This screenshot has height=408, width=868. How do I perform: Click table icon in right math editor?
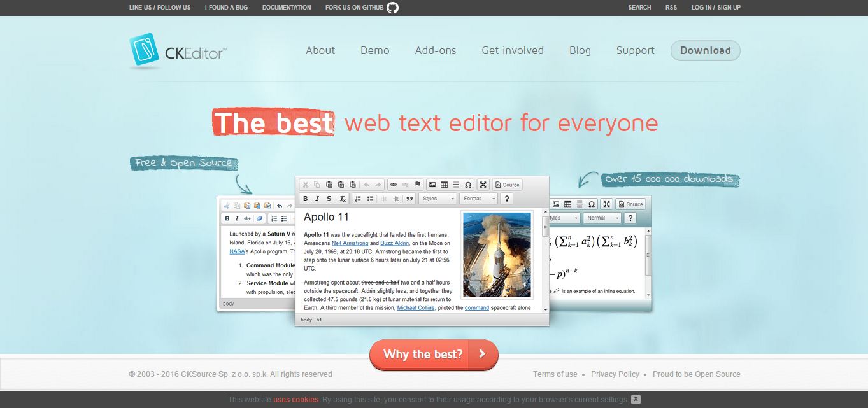coord(567,204)
